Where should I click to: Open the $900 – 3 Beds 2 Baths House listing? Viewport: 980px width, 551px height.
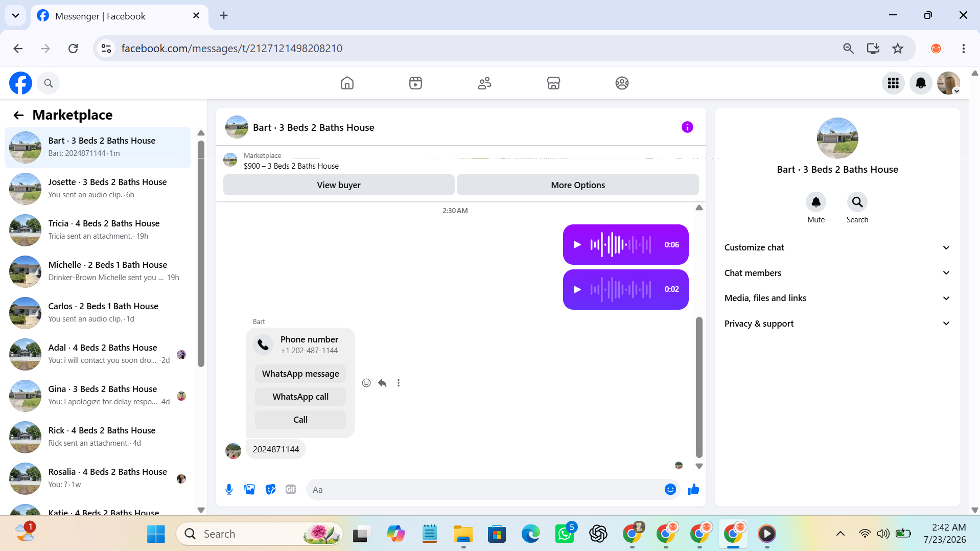291,166
